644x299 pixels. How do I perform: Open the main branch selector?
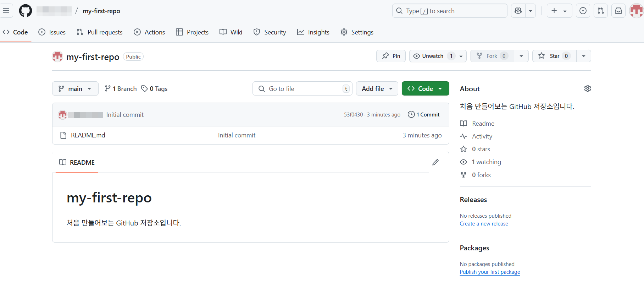pos(75,88)
